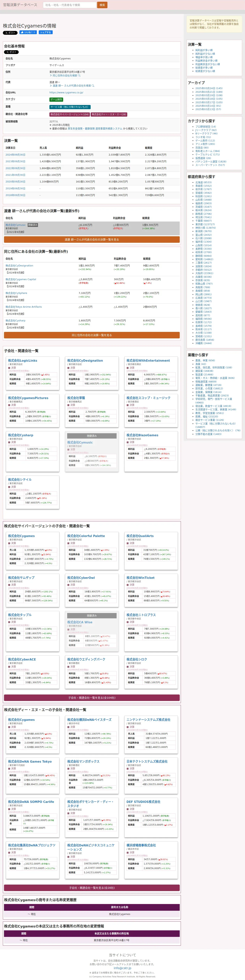Open the 株式会社ウエディングパーク card
The image size is (245, 980).
[x=86, y=659]
